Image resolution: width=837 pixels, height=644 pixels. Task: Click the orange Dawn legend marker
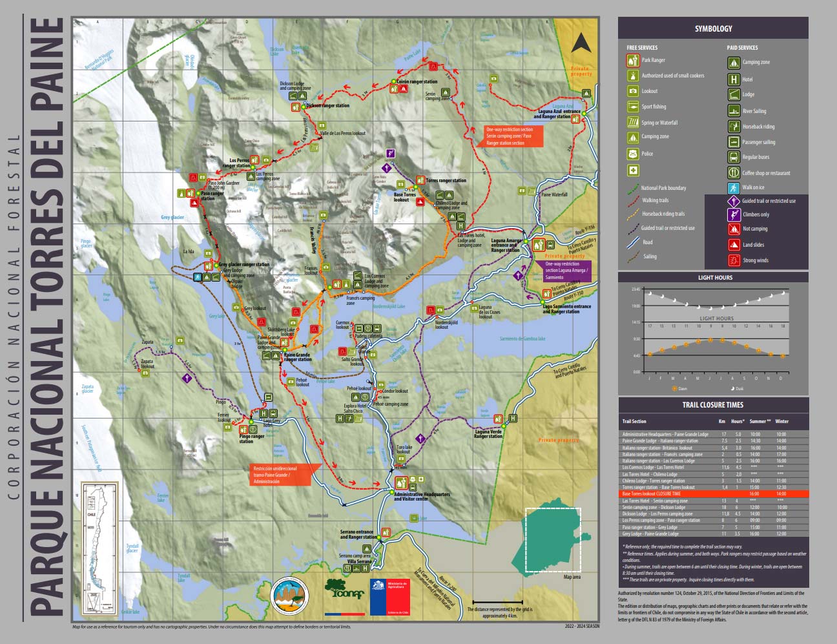point(675,389)
